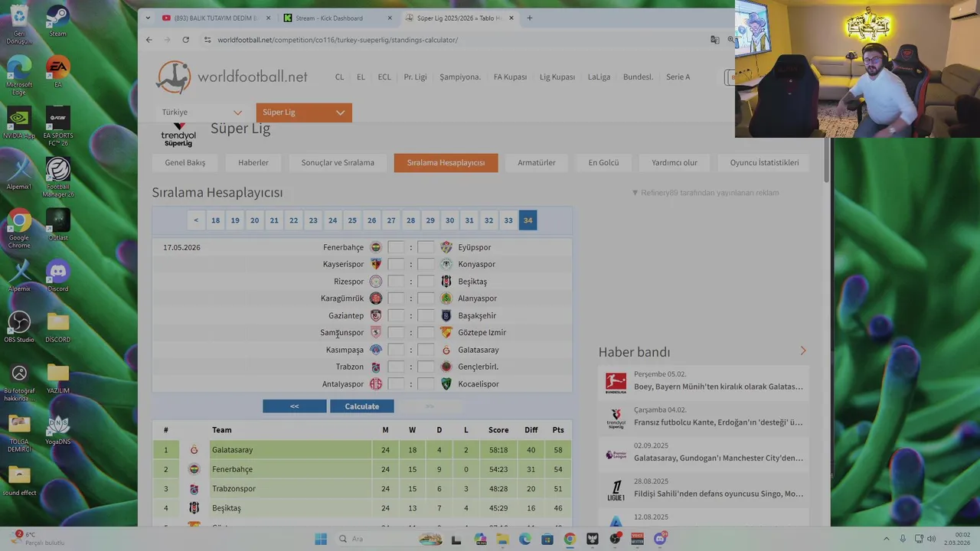The height and width of the screenshot is (551, 980).
Task: Open the YAZILIM desktop folder
Action: click(x=57, y=377)
